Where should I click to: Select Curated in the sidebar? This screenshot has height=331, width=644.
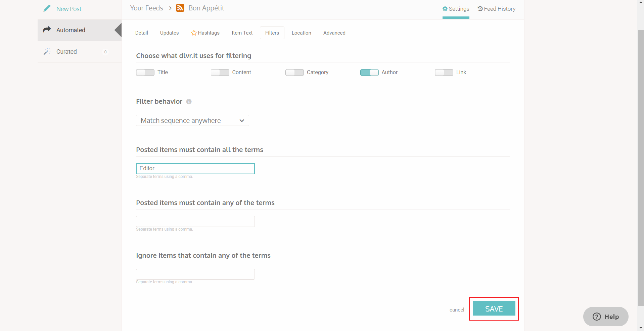point(80,52)
